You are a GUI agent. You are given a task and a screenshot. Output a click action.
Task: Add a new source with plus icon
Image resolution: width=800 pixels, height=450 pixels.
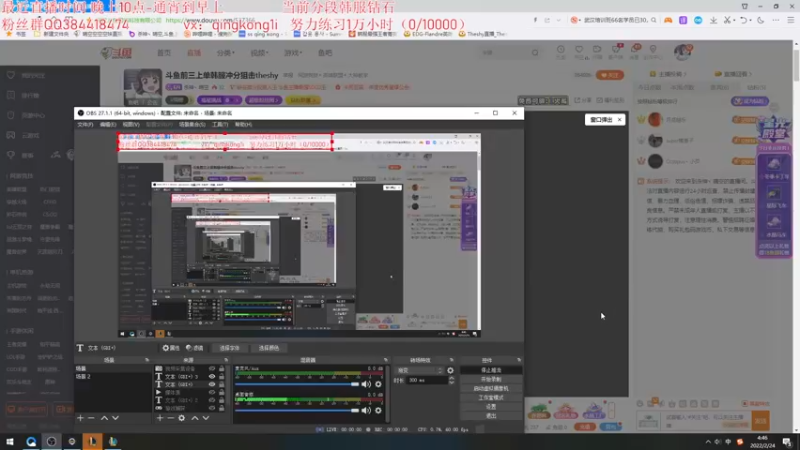(160, 418)
